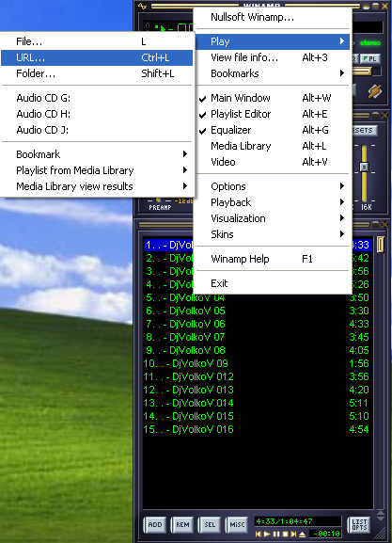392x543 pixels.
Task: Expand Playlist from Media Library submenu
Action: pos(97,170)
